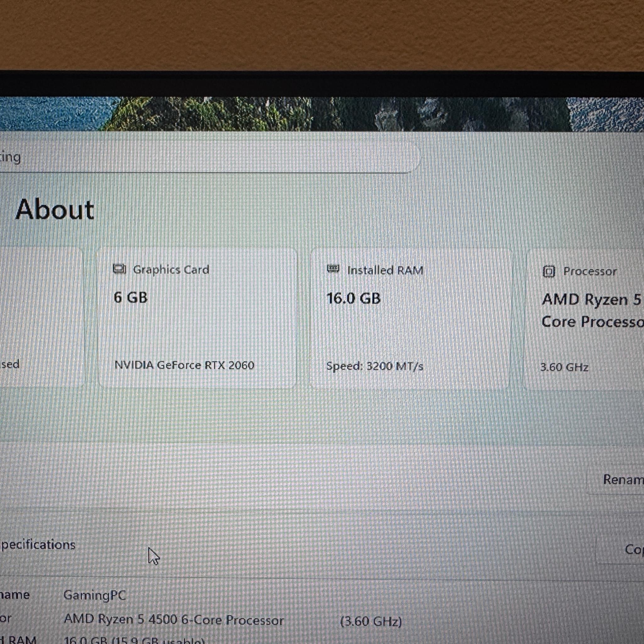The height and width of the screenshot is (644, 644).
Task: Click 'Speed: 3200 MT/s' text
Action: coord(375,366)
